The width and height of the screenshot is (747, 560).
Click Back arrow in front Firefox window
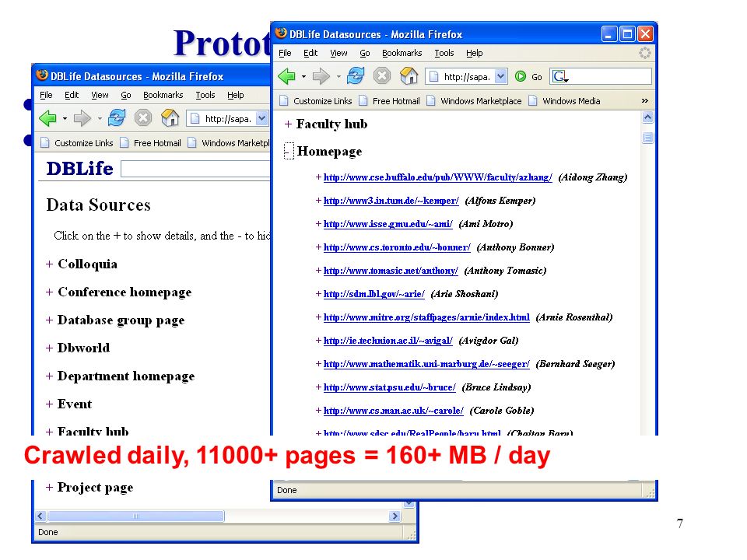(286, 76)
